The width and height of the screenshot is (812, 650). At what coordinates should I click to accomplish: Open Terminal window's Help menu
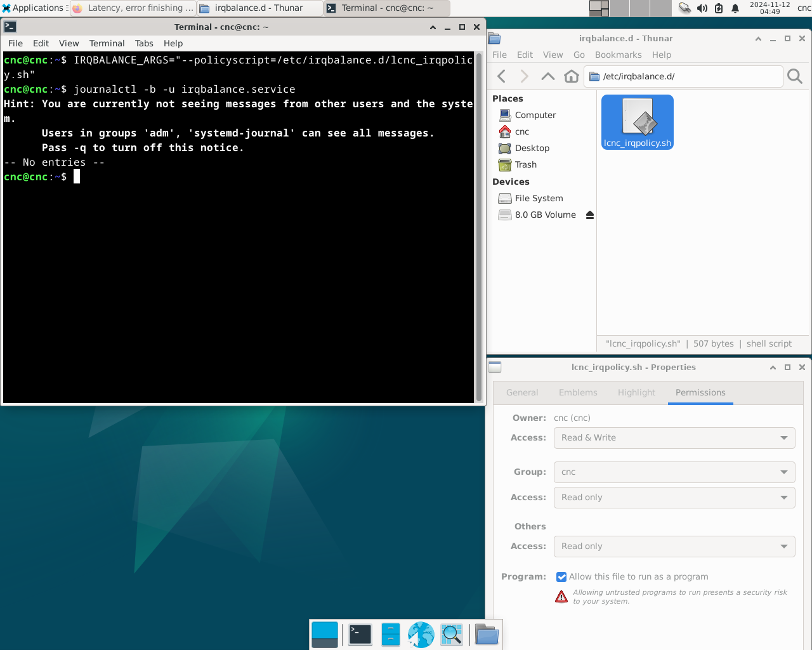click(x=173, y=43)
